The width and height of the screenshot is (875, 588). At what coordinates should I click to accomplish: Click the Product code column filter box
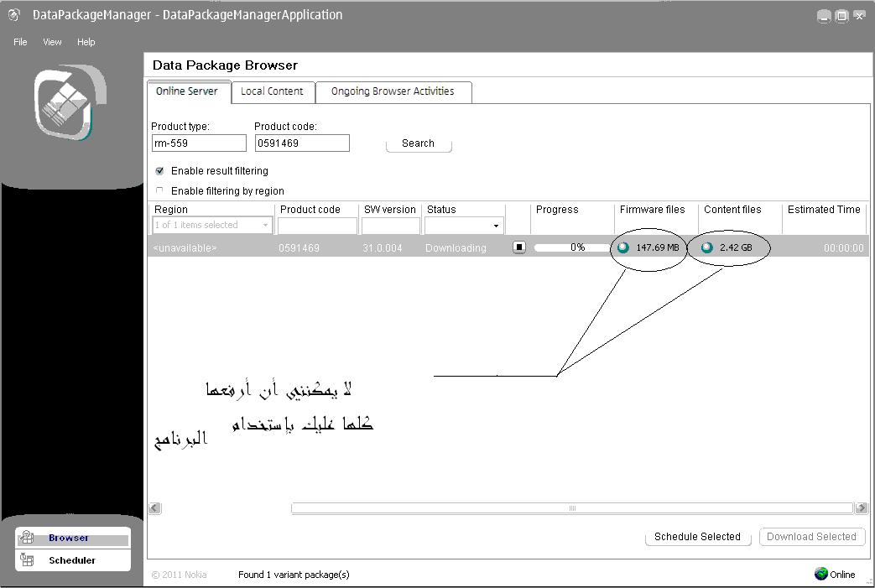click(x=317, y=226)
